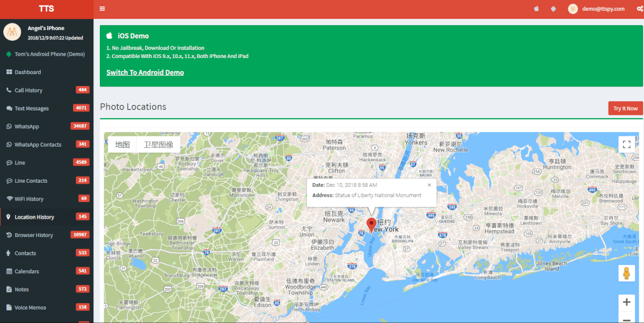
Task: Click the iOS Demo heading
Action: (x=133, y=36)
